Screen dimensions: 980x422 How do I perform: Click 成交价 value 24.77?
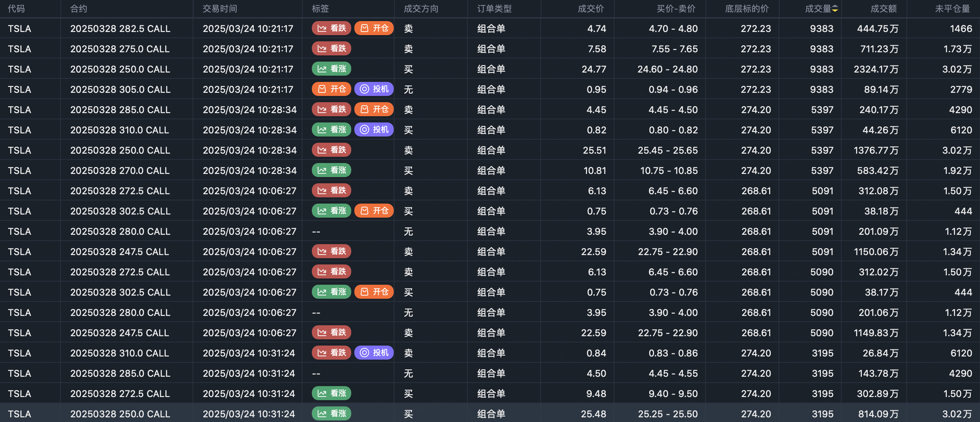tap(594, 69)
